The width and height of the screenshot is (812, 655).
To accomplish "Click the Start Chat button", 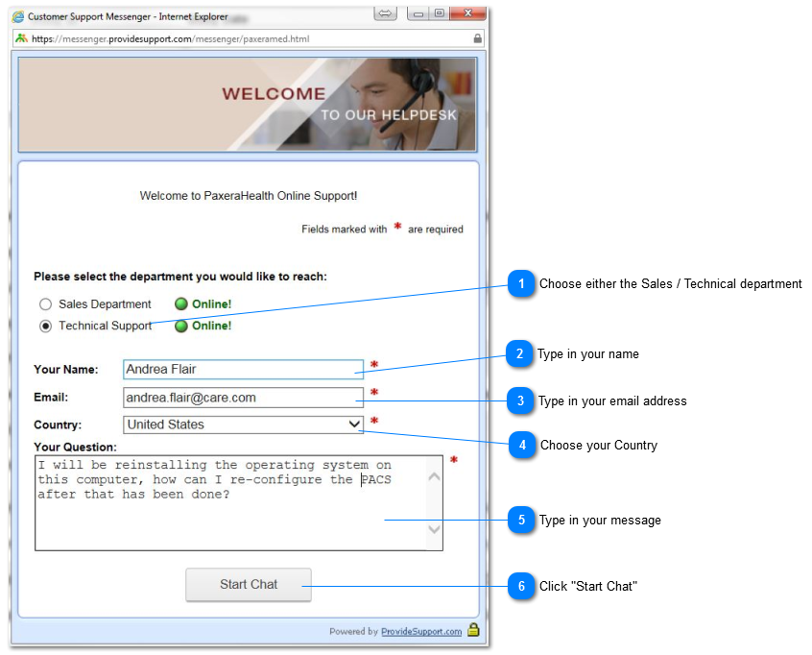I will point(249,584).
